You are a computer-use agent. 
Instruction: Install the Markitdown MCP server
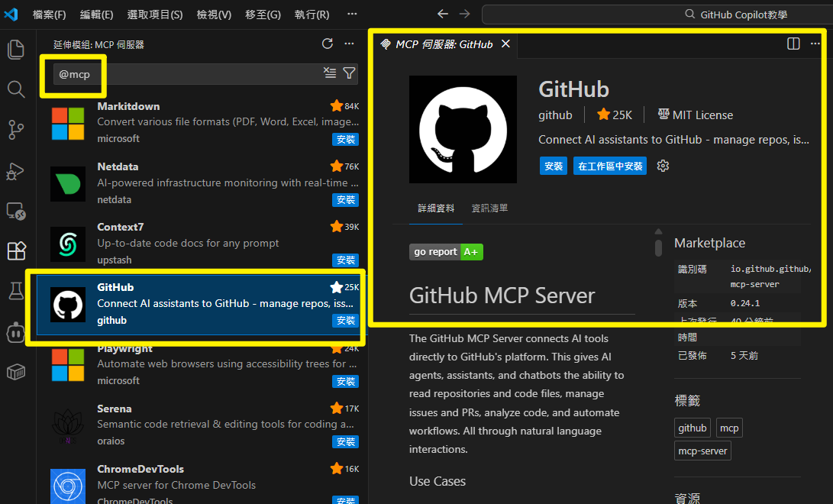click(x=346, y=140)
